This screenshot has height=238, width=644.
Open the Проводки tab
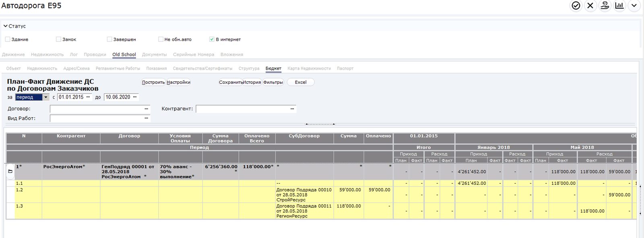pos(95,55)
